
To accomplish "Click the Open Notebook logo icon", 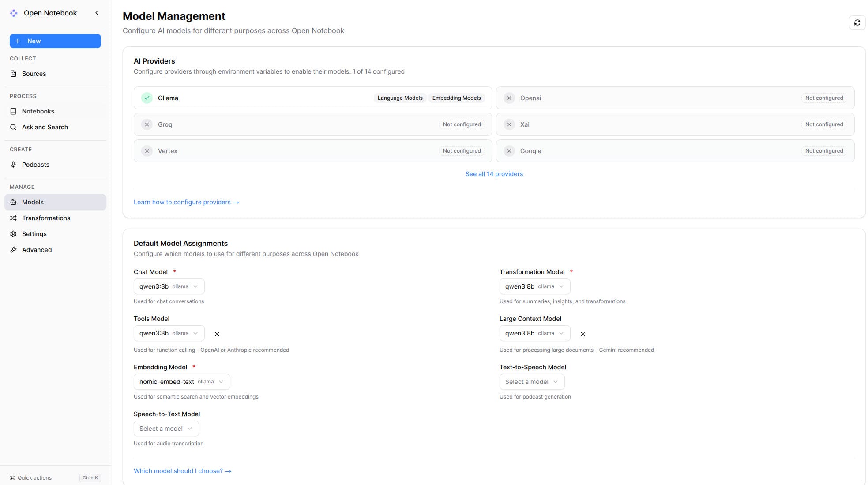I will point(14,13).
